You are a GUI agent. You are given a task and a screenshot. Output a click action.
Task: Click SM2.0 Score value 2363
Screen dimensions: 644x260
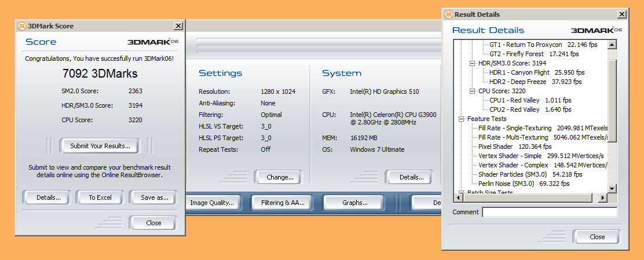(135, 91)
